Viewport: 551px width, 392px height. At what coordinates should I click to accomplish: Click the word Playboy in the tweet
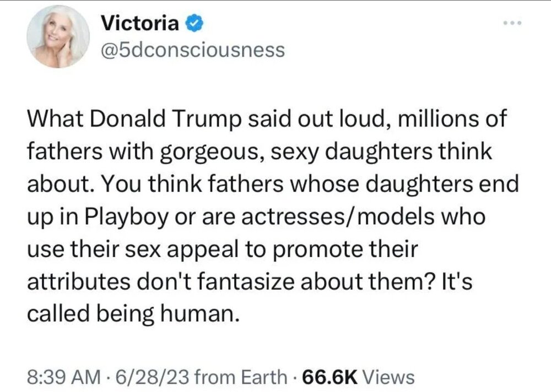click(128, 216)
